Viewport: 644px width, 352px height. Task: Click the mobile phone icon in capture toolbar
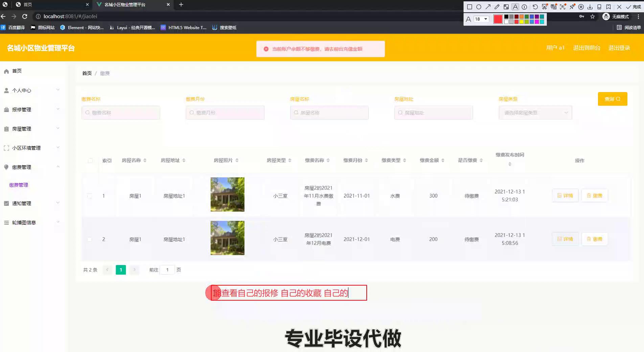pyautogui.click(x=599, y=7)
